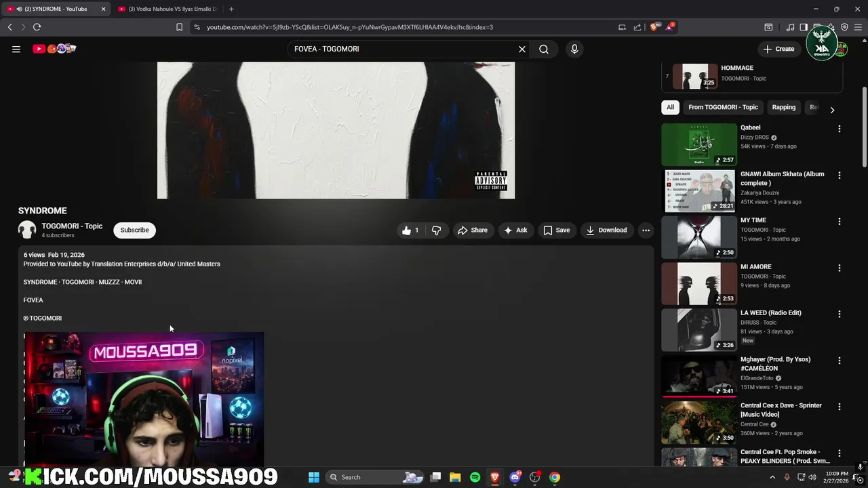The height and width of the screenshot is (488, 868).
Task: Click the Ask button
Action: 515,230
